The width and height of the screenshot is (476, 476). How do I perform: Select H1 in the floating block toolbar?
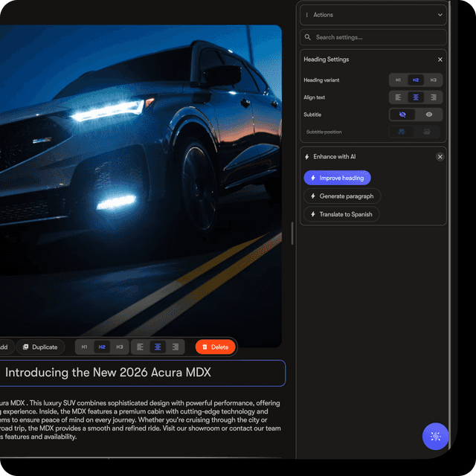[x=84, y=347]
